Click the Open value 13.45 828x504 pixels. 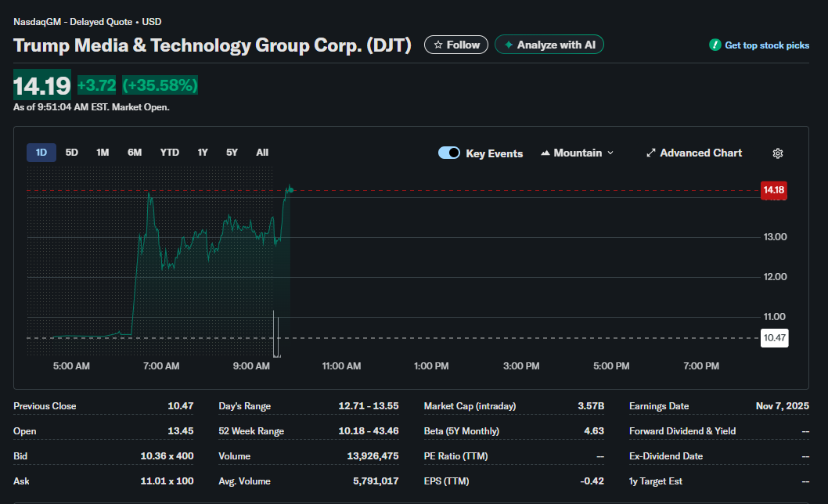click(181, 431)
